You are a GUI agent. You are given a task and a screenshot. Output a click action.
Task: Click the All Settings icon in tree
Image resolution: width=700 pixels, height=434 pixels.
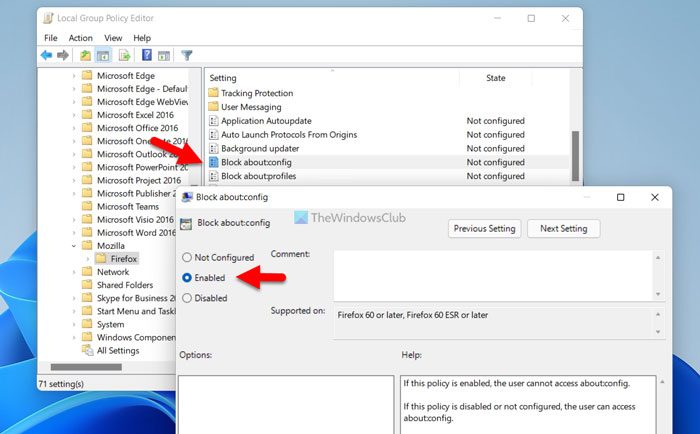(x=87, y=350)
